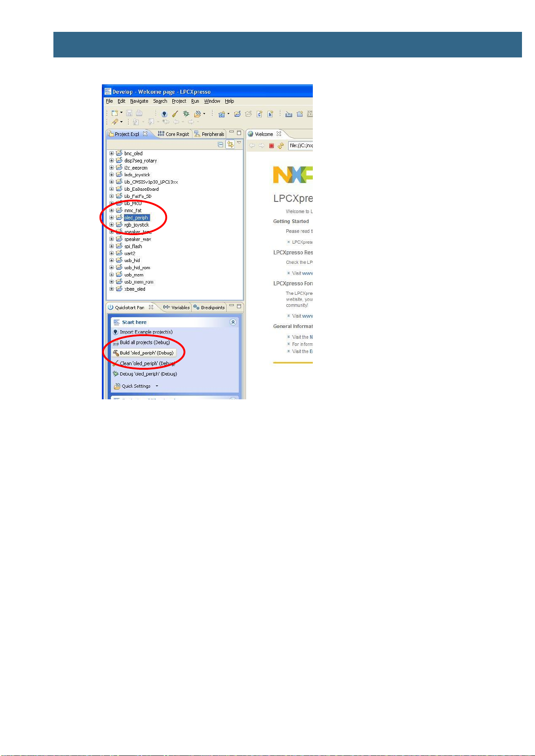Screen dimensions: 535x756
Task: Select the Lib_CMSISv1p30_LPC13xx project
Action: (x=151, y=182)
